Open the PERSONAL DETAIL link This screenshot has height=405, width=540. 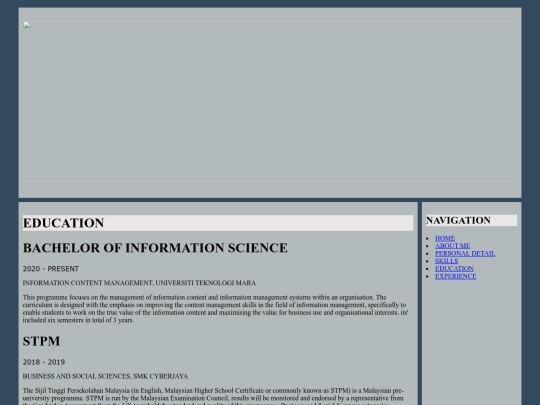465,253
